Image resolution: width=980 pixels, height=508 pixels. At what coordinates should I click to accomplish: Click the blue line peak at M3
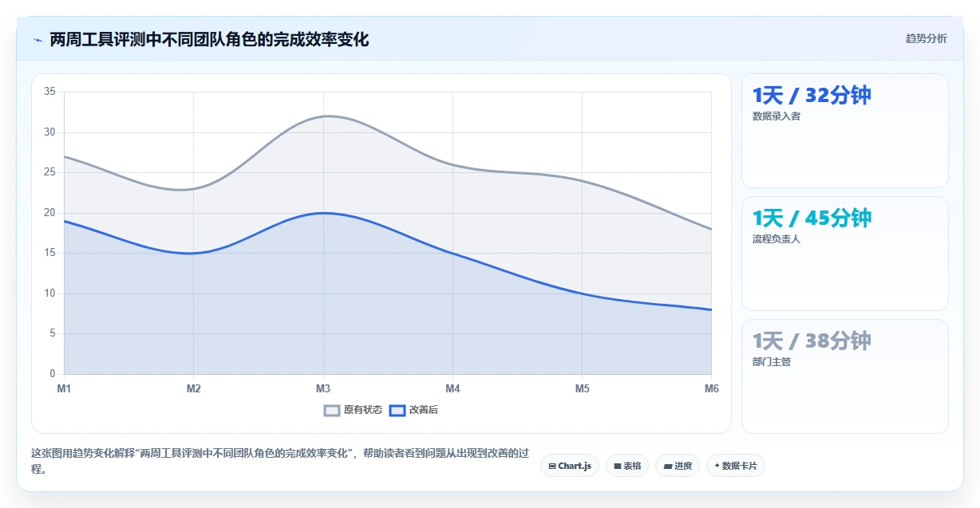(x=323, y=213)
